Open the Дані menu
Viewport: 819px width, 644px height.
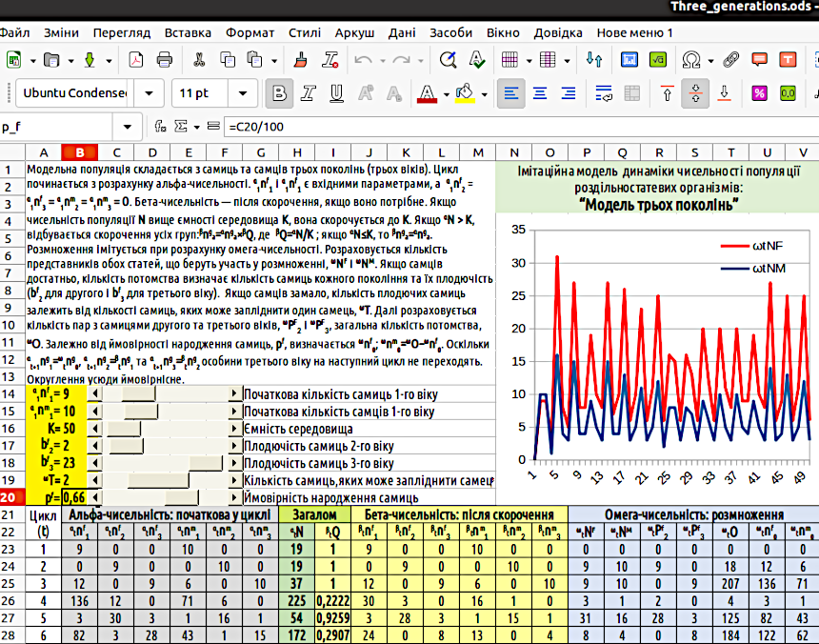pyautogui.click(x=403, y=32)
